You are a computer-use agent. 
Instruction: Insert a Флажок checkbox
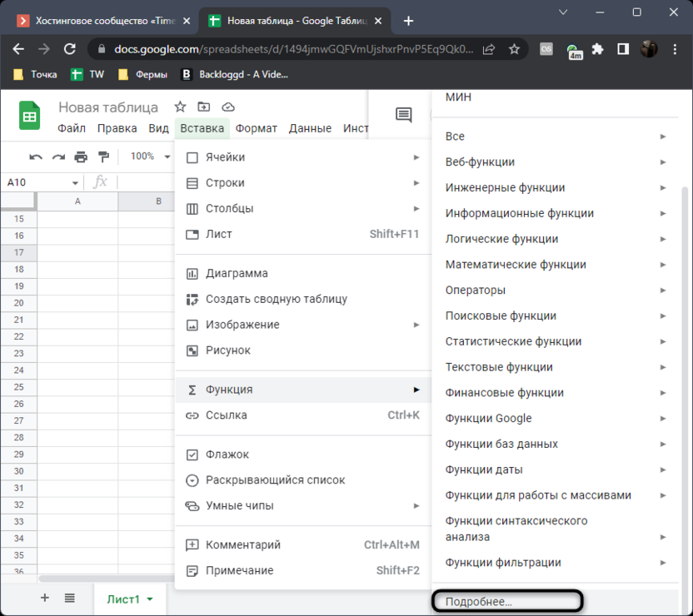point(227,455)
